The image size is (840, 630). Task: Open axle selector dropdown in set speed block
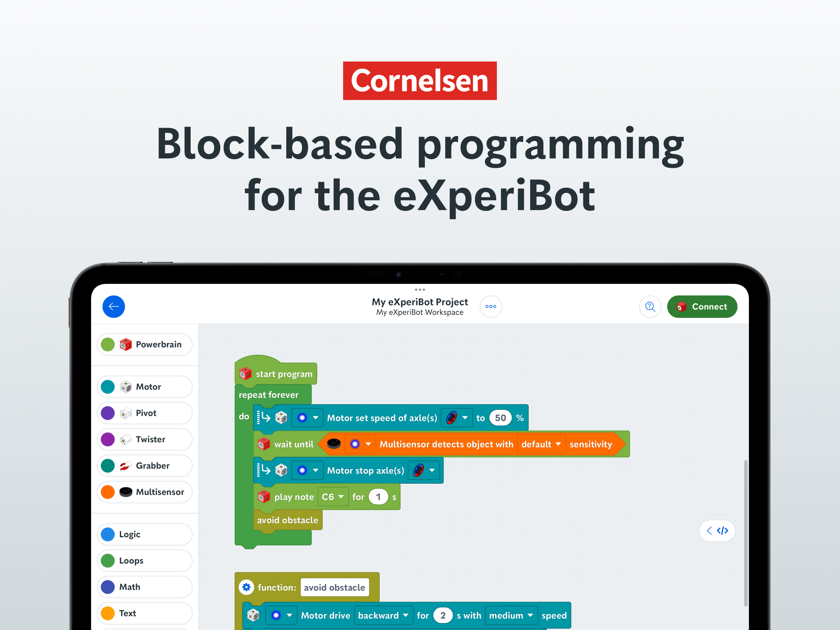click(x=457, y=418)
